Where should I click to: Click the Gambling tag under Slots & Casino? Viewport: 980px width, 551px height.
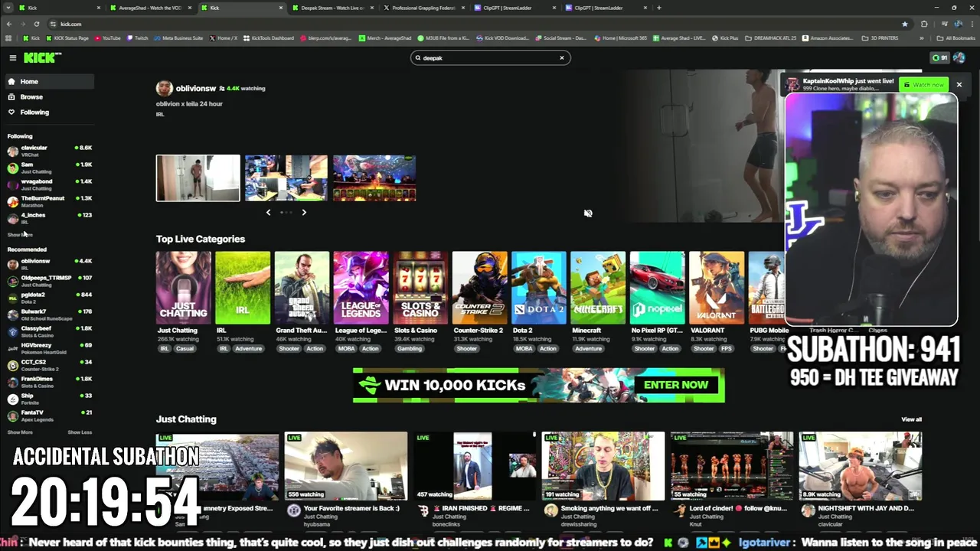(410, 349)
